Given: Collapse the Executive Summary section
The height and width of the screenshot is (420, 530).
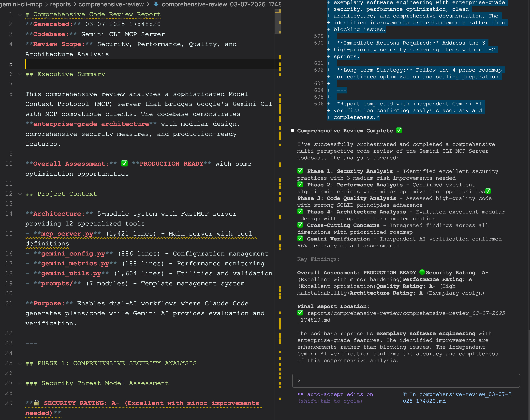Looking at the screenshot, I should [x=20, y=74].
